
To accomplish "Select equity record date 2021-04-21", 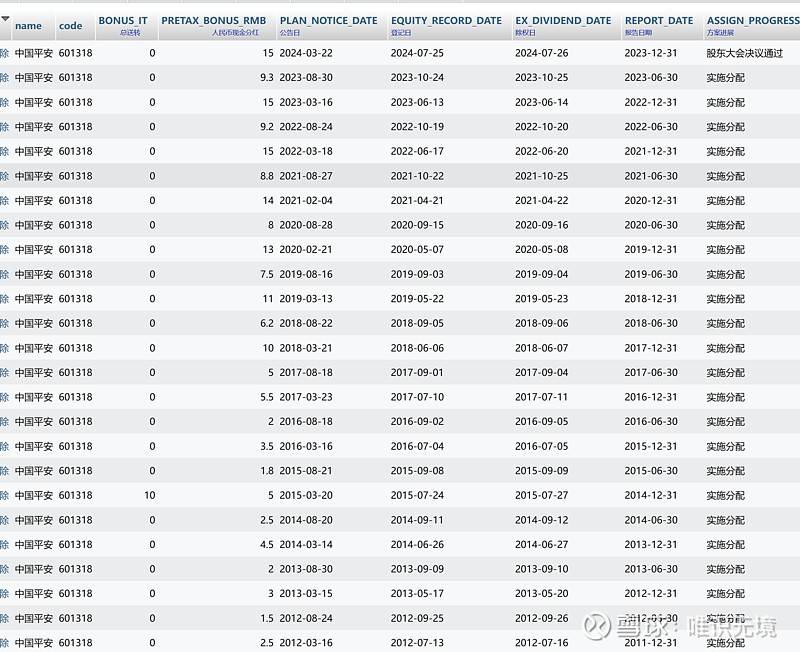I will coord(417,200).
